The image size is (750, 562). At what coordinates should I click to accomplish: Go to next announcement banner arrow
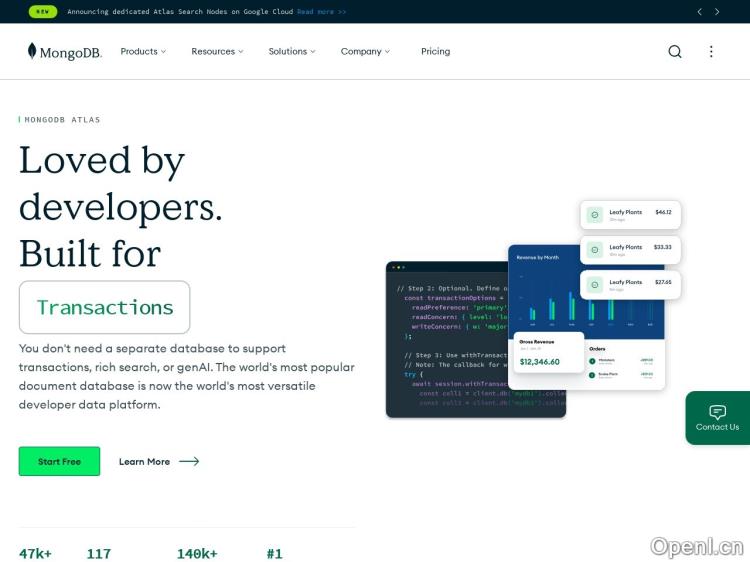pos(717,12)
